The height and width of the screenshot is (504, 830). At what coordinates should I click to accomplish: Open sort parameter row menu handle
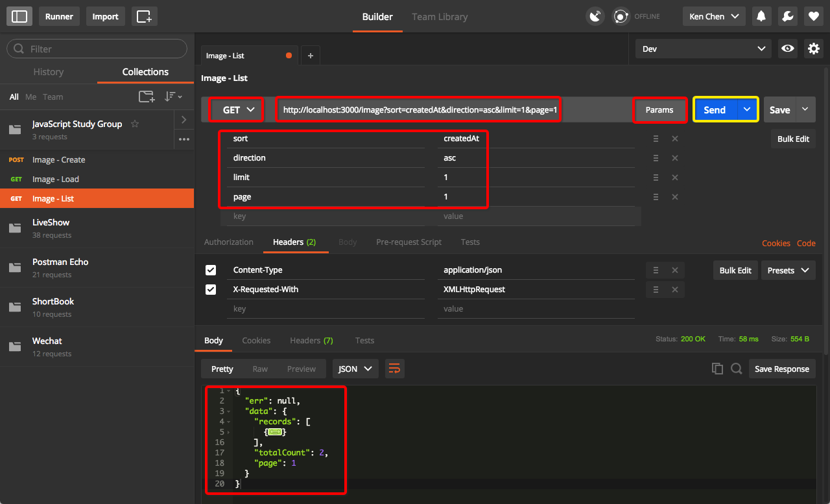tap(656, 139)
